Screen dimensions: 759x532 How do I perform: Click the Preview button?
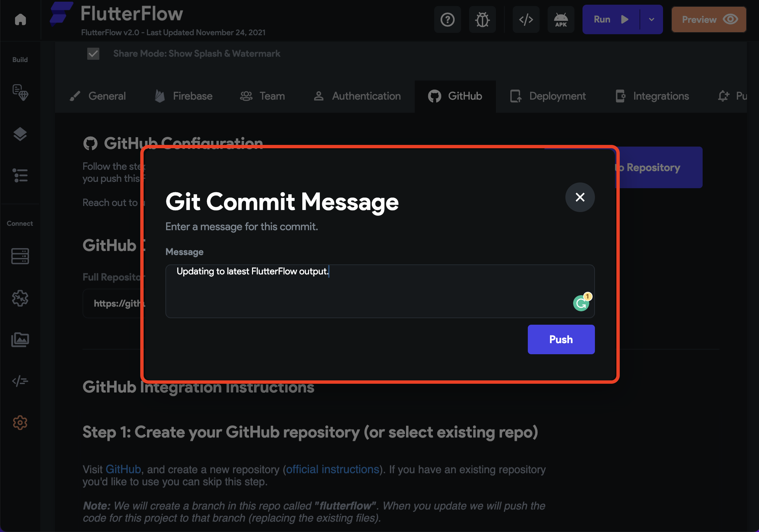[709, 19]
